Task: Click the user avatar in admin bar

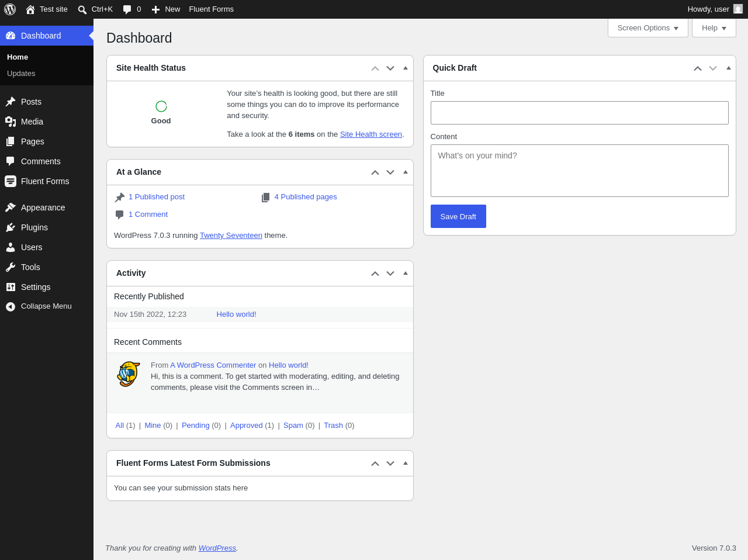Action: point(738,9)
